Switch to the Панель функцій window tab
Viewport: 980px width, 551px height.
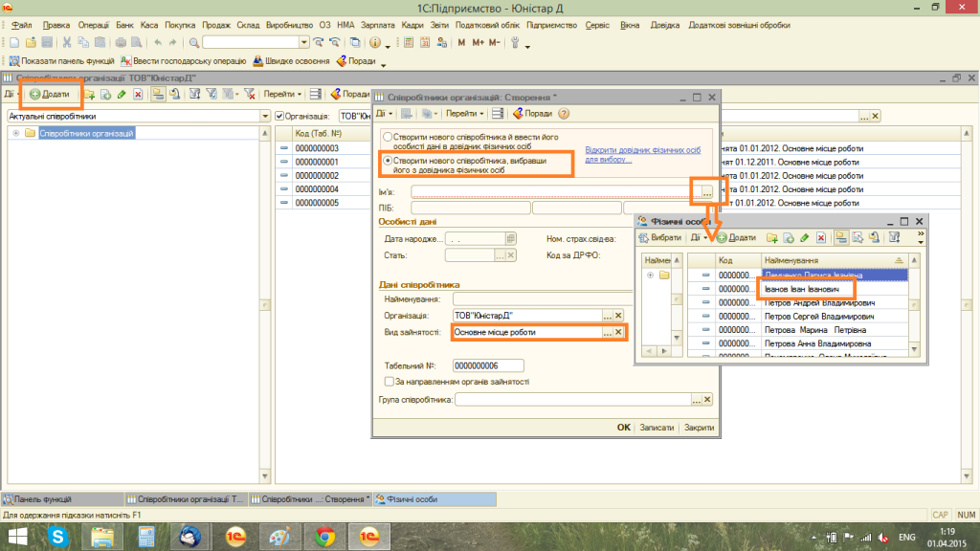(x=62, y=499)
